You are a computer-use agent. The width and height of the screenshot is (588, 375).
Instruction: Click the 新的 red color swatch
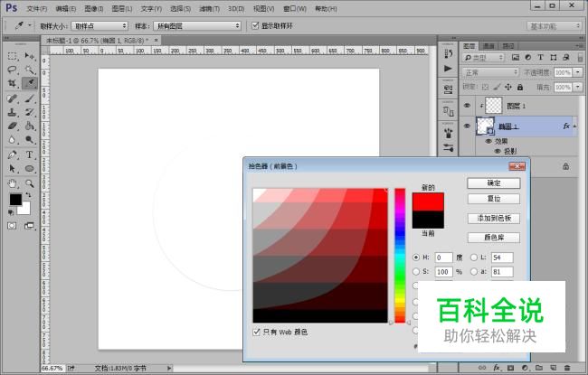coord(428,202)
